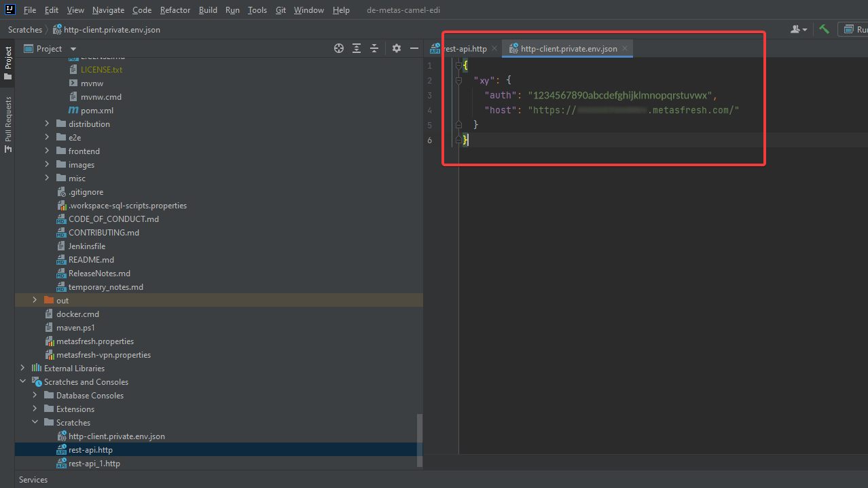The width and height of the screenshot is (868, 488).
Task: Toggle the root object fold in gutter
Action: click(458, 65)
